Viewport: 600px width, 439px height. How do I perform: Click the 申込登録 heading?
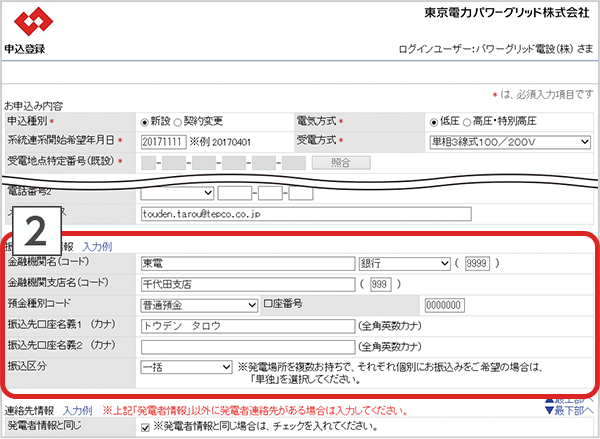(x=25, y=49)
